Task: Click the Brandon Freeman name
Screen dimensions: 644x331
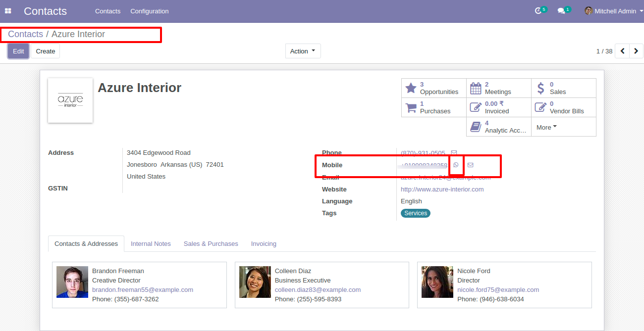Action: point(118,271)
